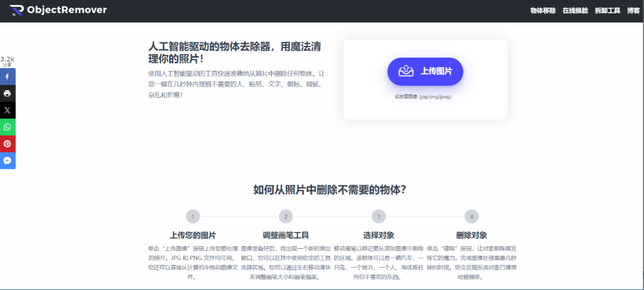Open the 在线换脸 menu item
The image size is (644, 290).
coord(575,11)
